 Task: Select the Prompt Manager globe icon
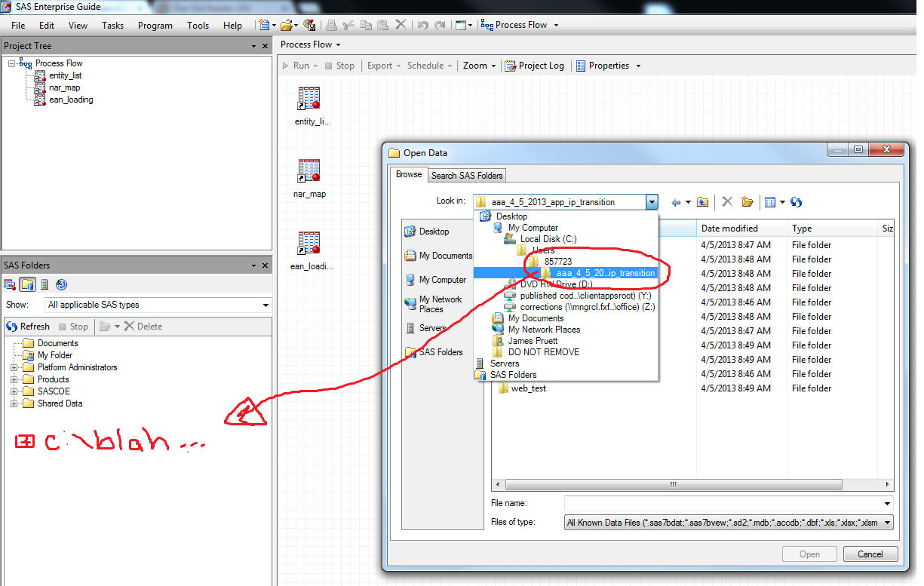pos(62,284)
